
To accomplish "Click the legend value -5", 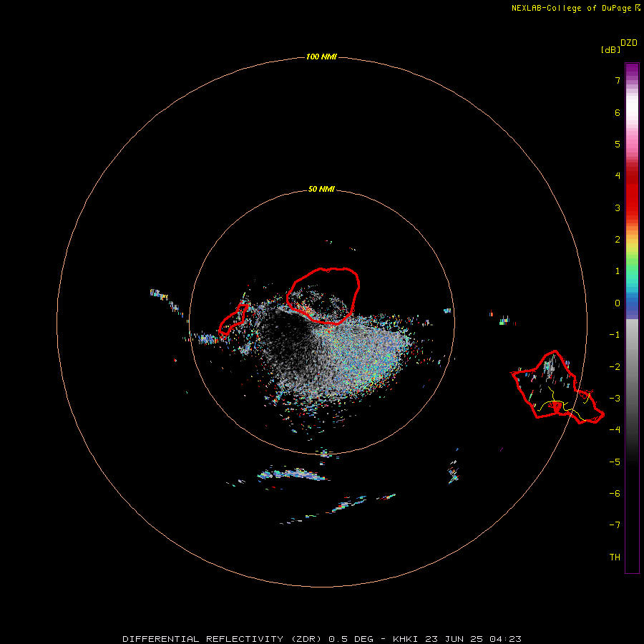I will coord(615,462).
